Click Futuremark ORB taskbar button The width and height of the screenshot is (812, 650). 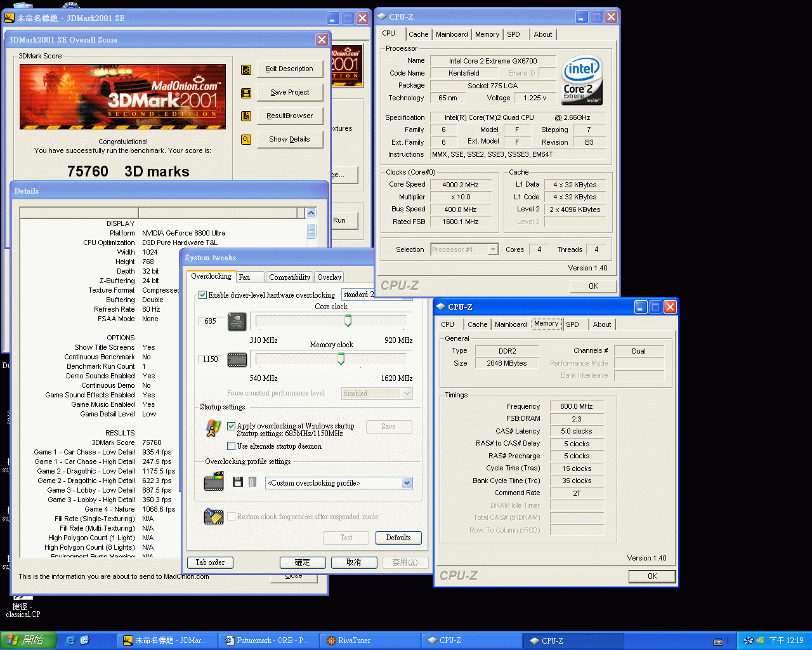point(269,640)
